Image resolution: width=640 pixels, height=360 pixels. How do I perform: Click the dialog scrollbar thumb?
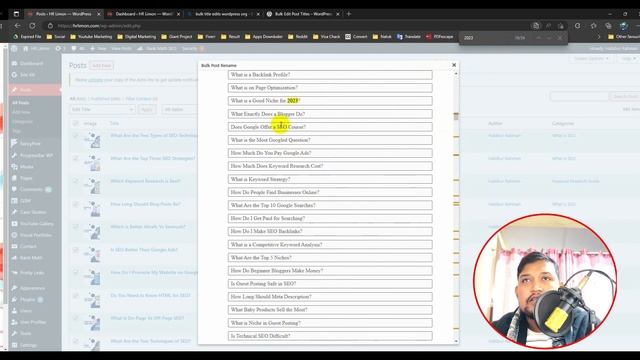point(456,116)
